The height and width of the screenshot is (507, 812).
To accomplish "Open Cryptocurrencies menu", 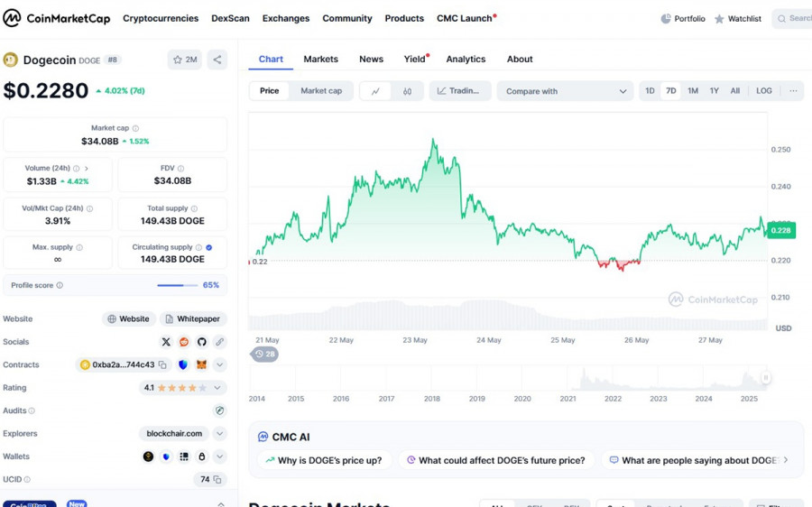I will tap(161, 19).
